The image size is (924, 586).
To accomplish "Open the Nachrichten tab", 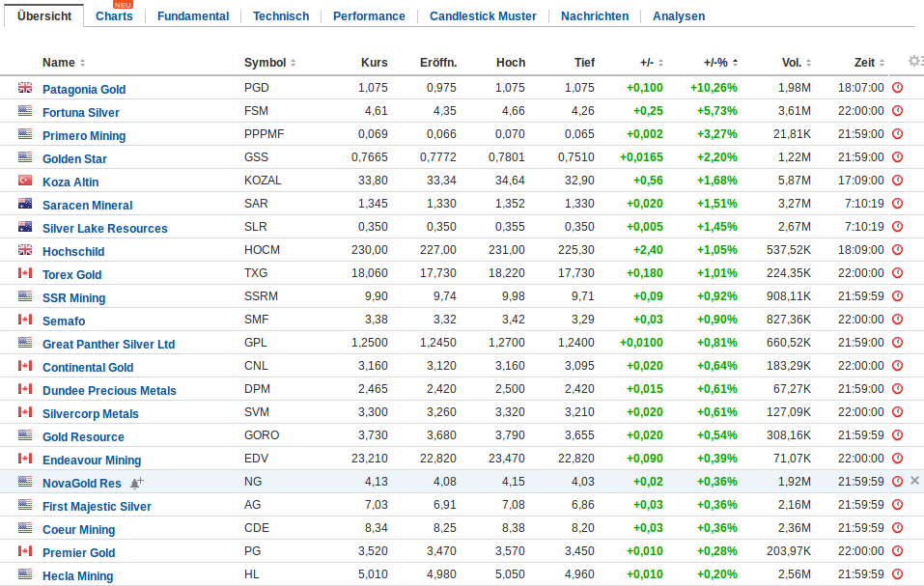I will point(595,15).
